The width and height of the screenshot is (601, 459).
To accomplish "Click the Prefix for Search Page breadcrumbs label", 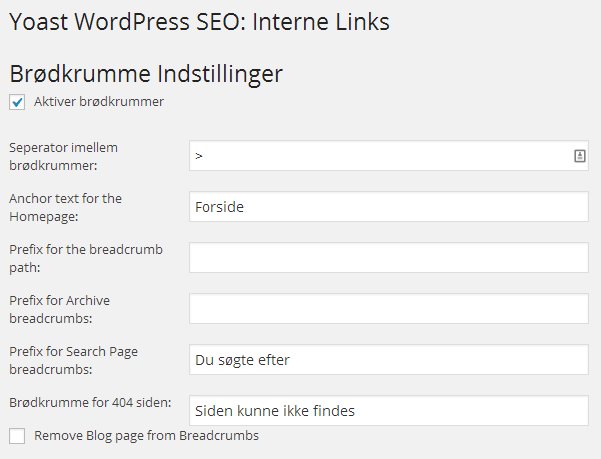I will 74,360.
